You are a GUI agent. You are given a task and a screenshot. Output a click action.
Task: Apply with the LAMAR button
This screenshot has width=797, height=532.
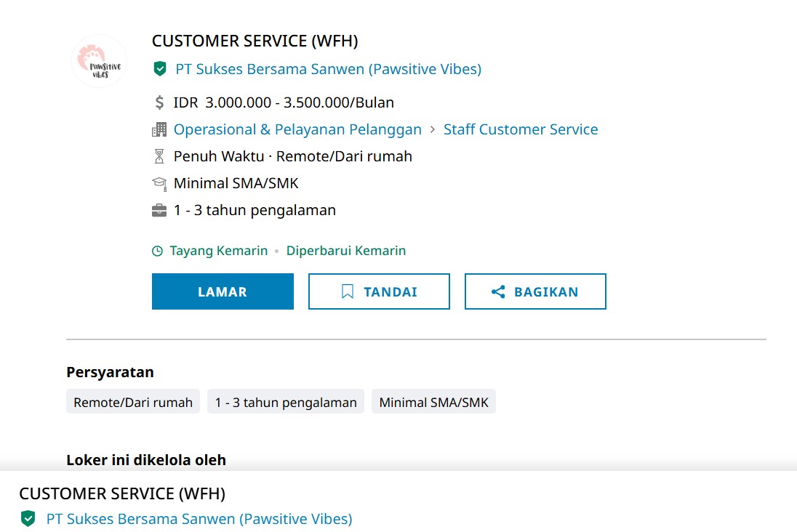point(223,291)
